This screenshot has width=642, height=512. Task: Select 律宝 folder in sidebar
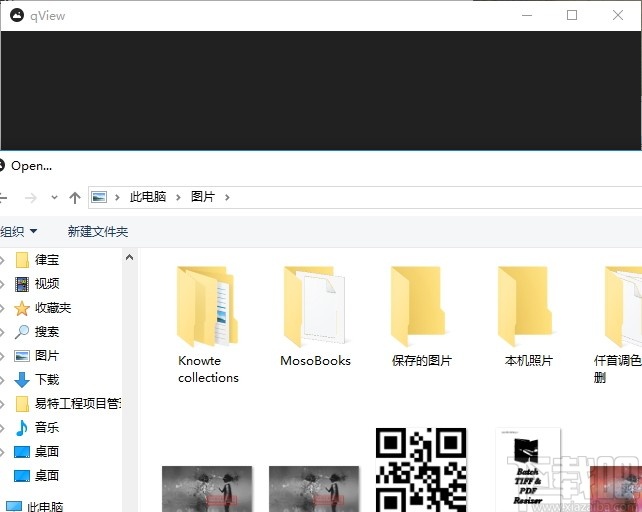point(47,260)
